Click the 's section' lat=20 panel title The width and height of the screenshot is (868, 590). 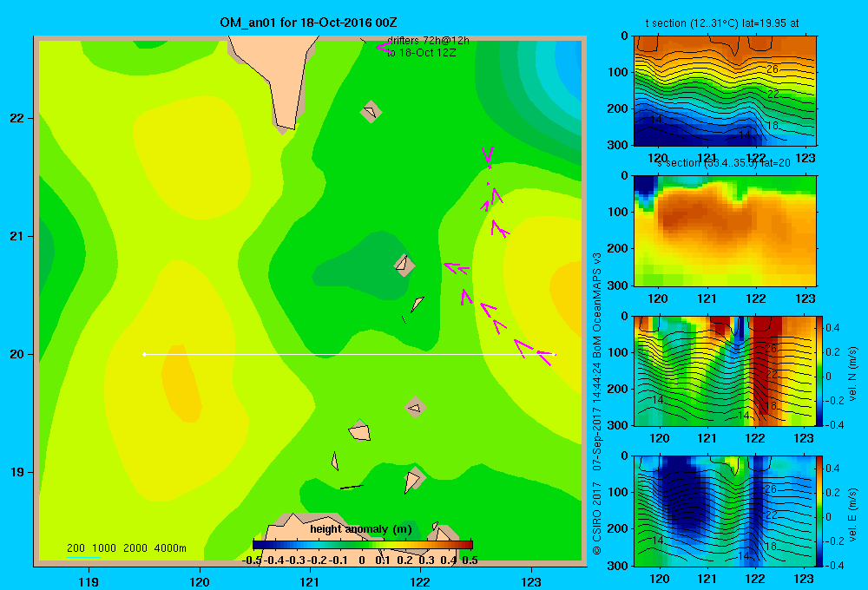(724, 163)
